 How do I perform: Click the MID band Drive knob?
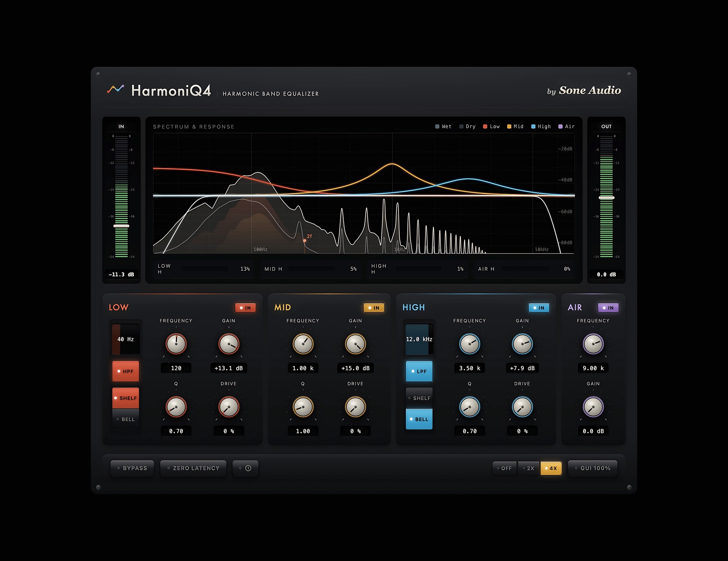(356, 407)
